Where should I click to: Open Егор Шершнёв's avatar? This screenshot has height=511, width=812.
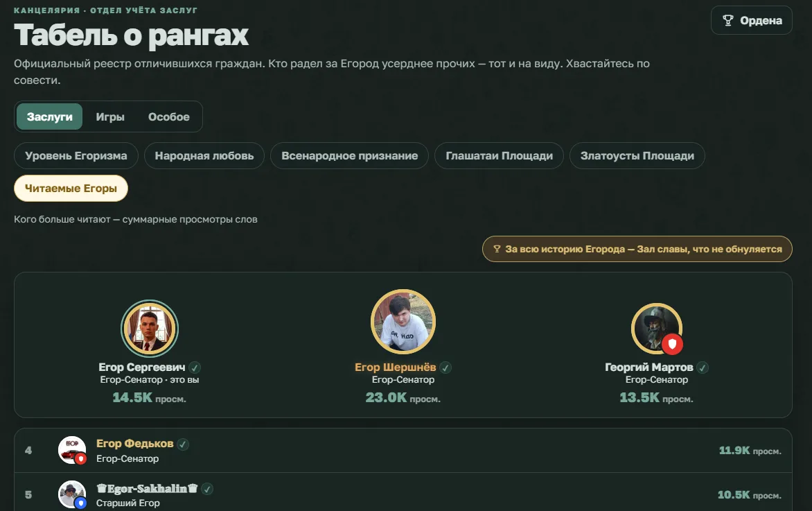coord(403,322)
